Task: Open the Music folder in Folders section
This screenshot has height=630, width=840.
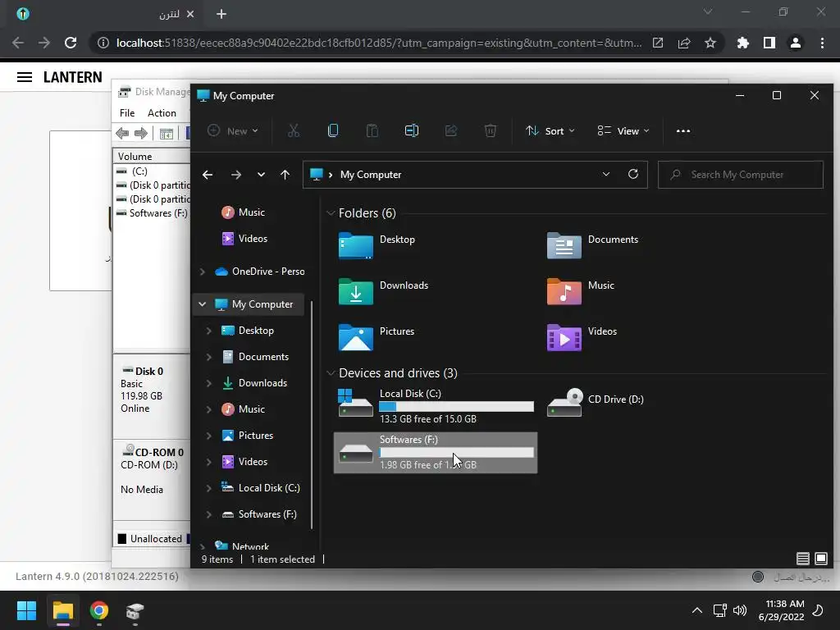Action: point(564,291)
